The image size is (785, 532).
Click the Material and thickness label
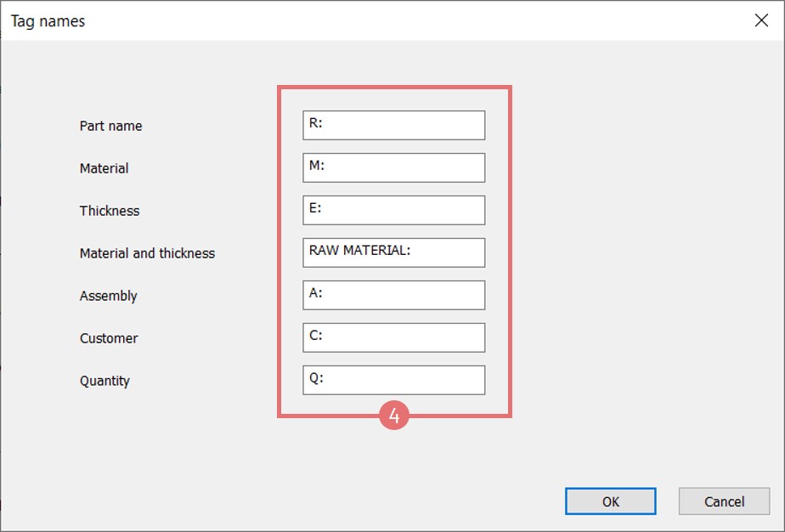point(147,253)
